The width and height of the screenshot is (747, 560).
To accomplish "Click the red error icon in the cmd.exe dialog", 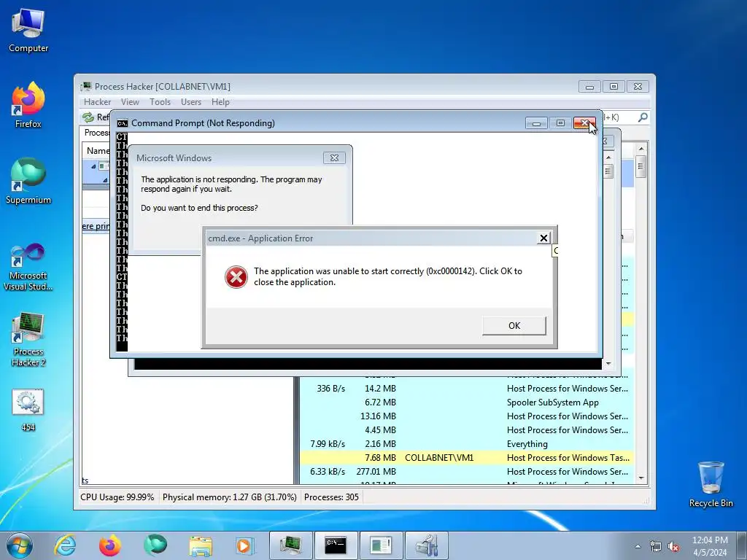I will (236, 277).
